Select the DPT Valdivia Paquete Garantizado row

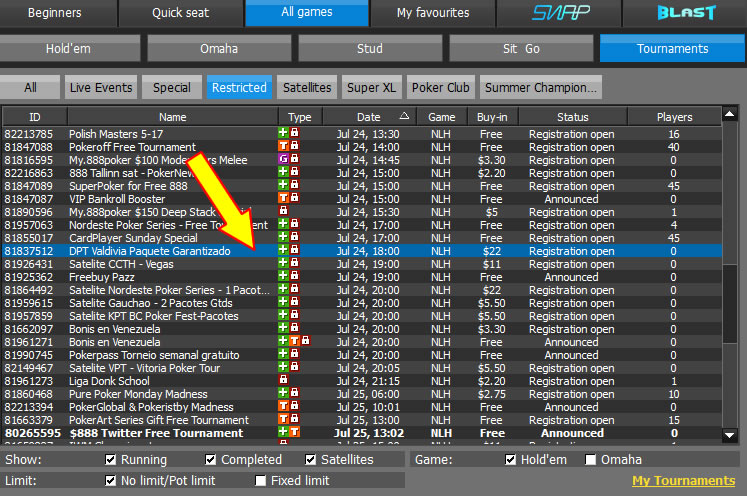[x=150, y=251]
